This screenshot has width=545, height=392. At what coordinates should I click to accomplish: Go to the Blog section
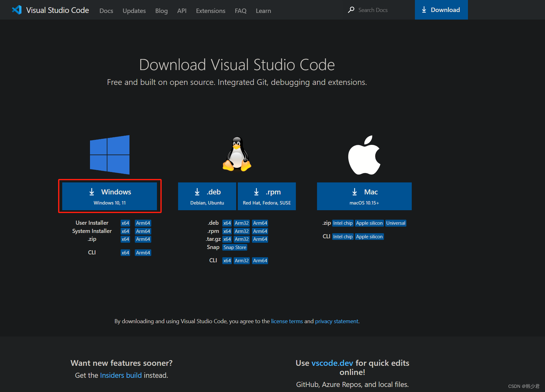click(161, 11)
